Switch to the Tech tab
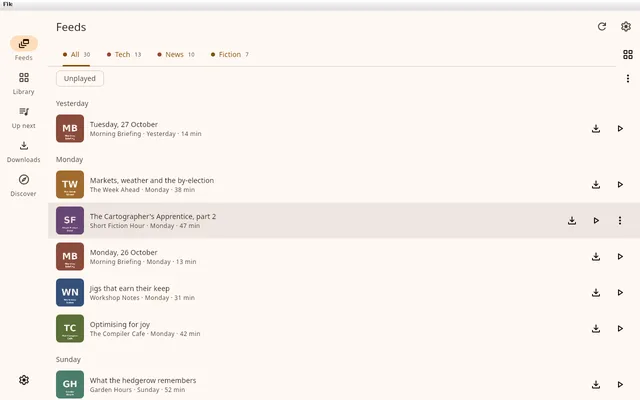This screenshot has width=640, height=400. (124, 55)
